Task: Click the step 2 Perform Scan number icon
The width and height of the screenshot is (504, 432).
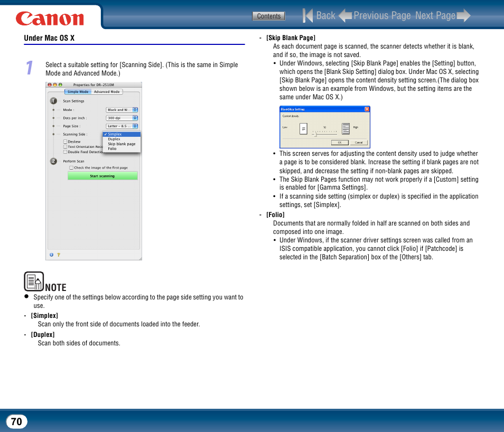Action: point(53,161)
